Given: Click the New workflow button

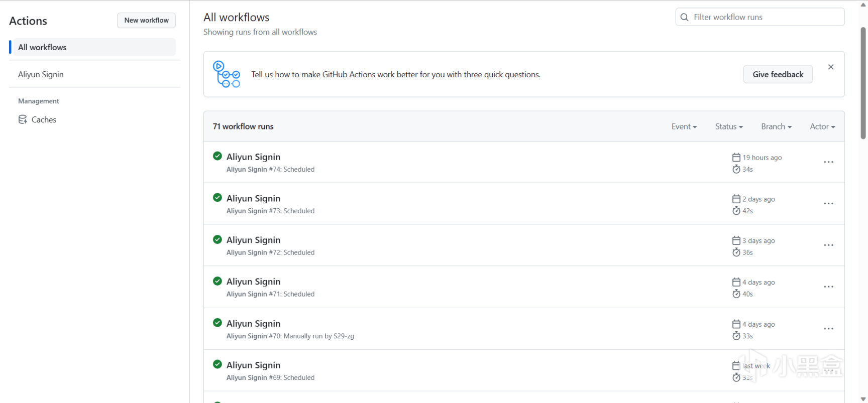Looking at the screenshot, I should coord(147,20).
